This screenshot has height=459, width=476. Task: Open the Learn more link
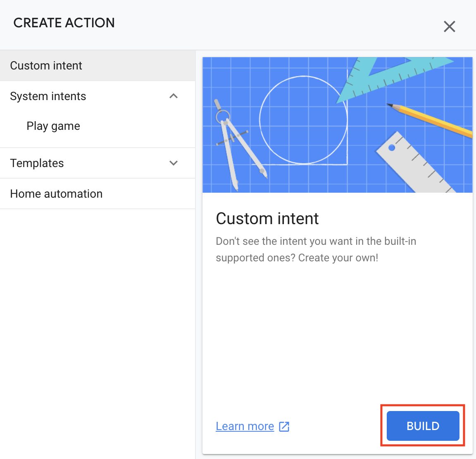click(245, 426)
